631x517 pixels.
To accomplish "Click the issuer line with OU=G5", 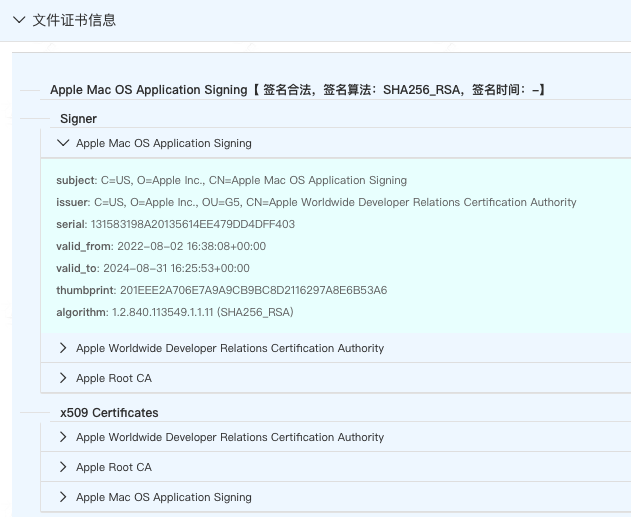I will coord(316,202).
